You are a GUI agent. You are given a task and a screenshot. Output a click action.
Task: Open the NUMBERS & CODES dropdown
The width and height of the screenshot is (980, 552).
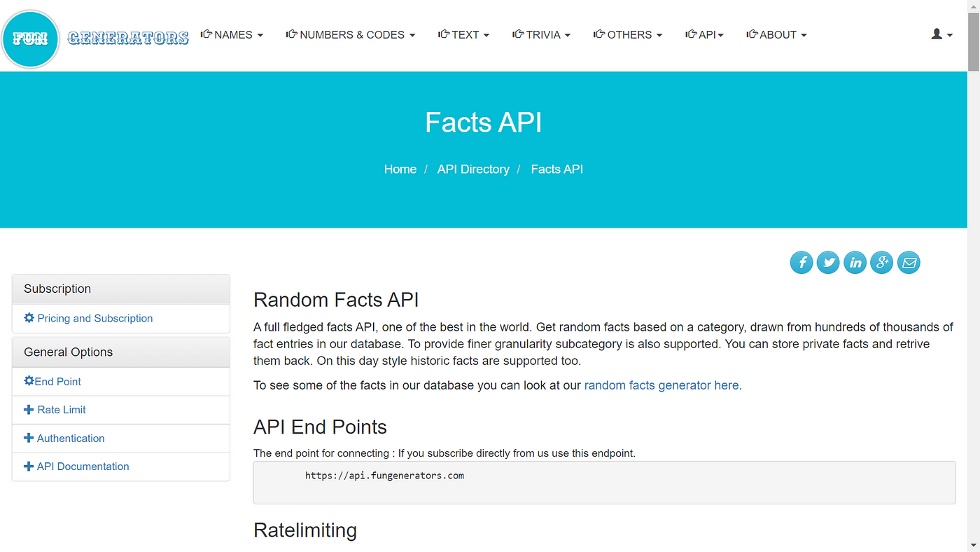pyautogui.click(x=351, y=34)
